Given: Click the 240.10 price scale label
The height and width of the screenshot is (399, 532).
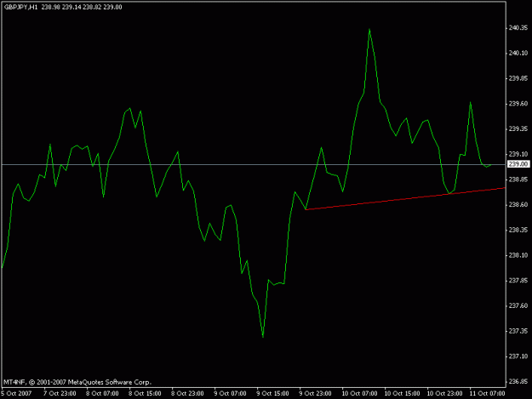Looking at the screenshot, I should 518,54.
